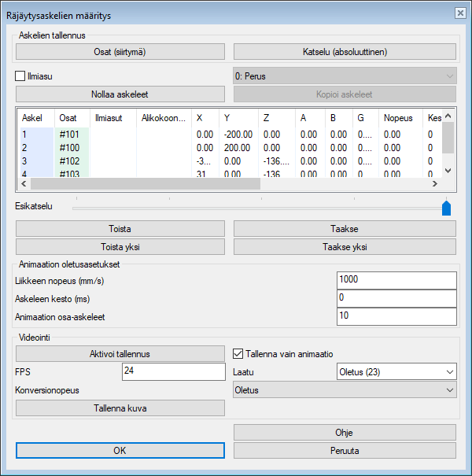Select step row with part #101
This screenshot has height=476, width=472.
point(71,135)
